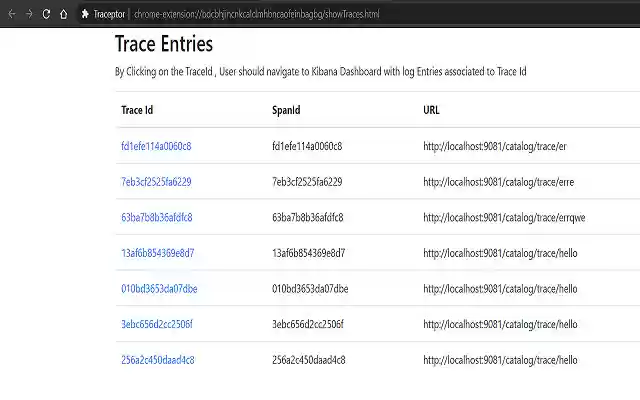Click the Trace Id column header
The width and height of the screenshot is (640, 400).
137,110
